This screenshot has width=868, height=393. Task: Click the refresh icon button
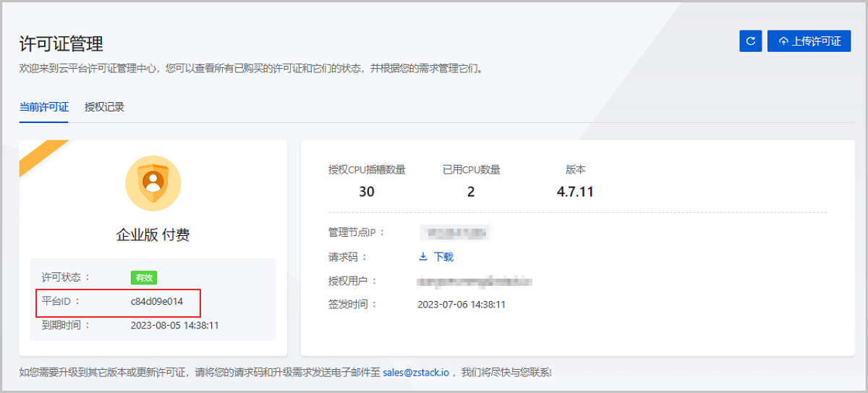(750, 41)
